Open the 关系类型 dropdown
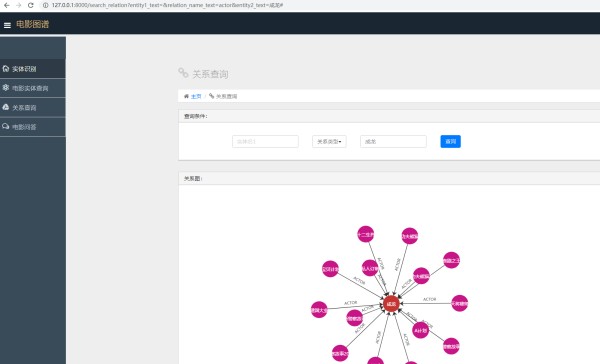The width and height of the screenshot is (600, 364). 329,141
